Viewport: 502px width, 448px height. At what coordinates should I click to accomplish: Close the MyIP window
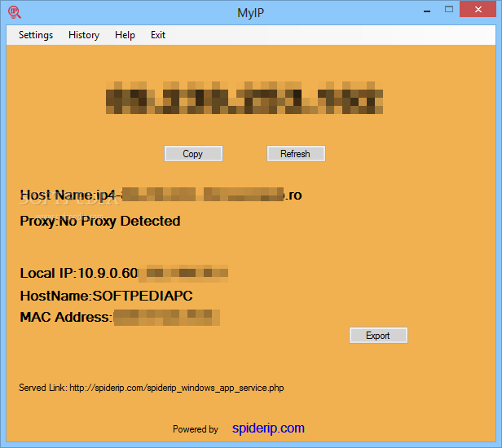click(478, 9)
